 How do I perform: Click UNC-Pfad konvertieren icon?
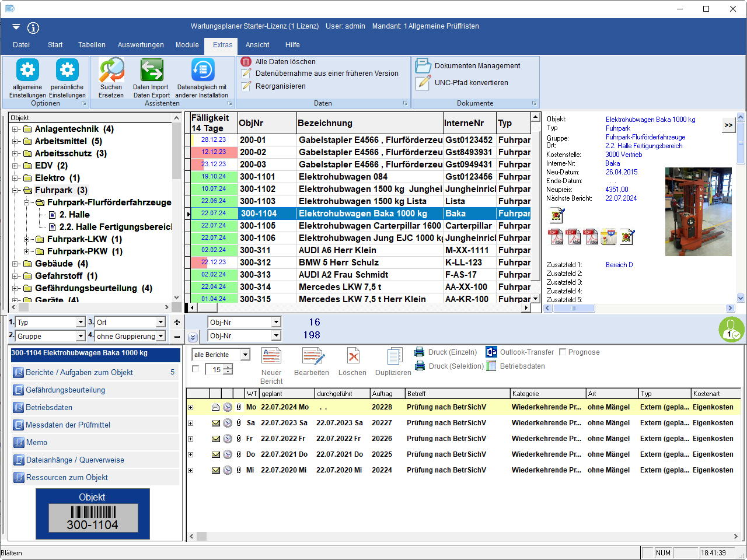coord(423,83)
